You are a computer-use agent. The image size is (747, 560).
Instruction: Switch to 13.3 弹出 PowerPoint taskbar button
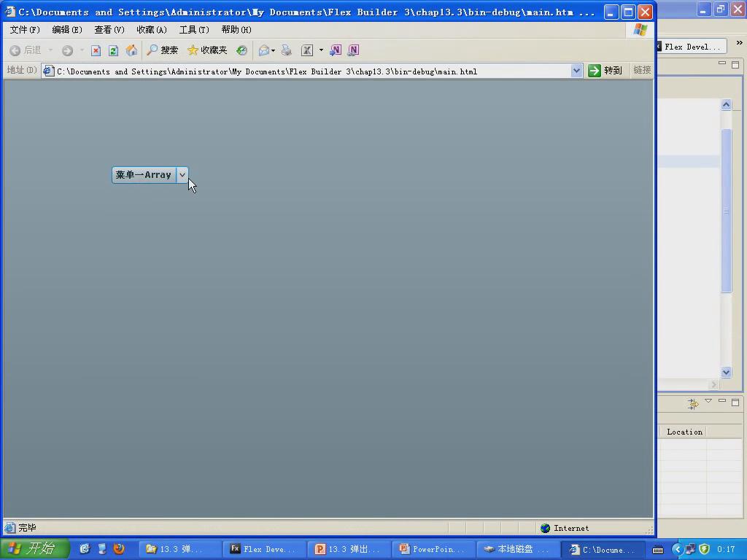click(349, 549)
